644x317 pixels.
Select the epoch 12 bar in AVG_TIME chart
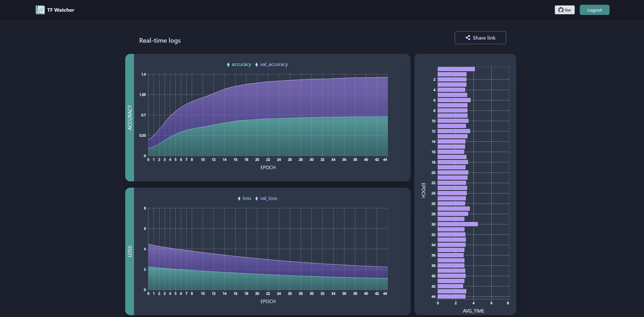coord(454,131)
